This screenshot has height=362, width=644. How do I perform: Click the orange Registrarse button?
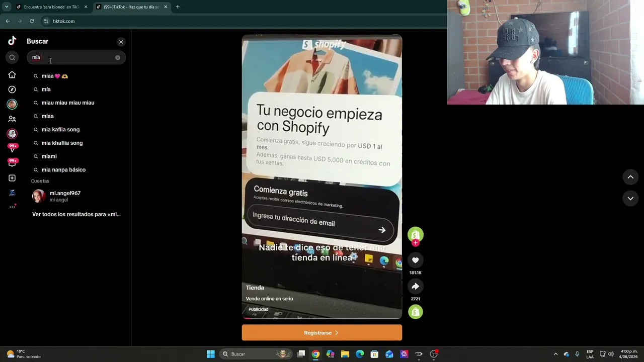pos(321,333)
